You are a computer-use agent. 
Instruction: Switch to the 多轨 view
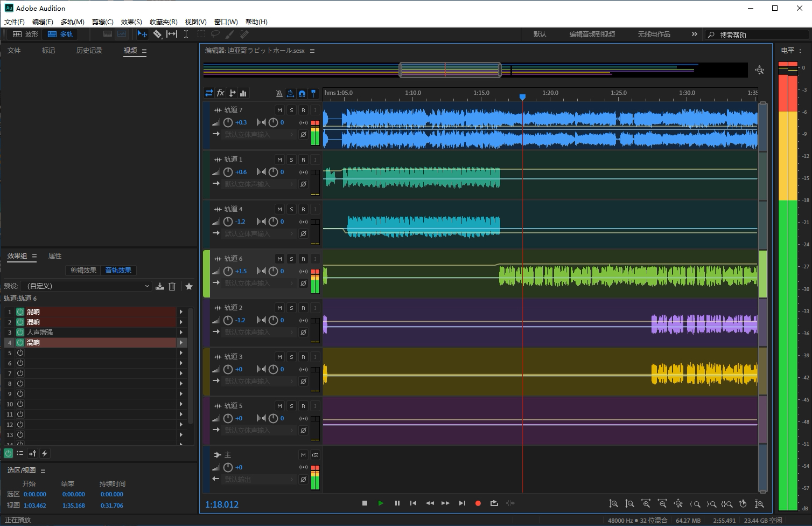pyautogui.click(x=60, y=34)
